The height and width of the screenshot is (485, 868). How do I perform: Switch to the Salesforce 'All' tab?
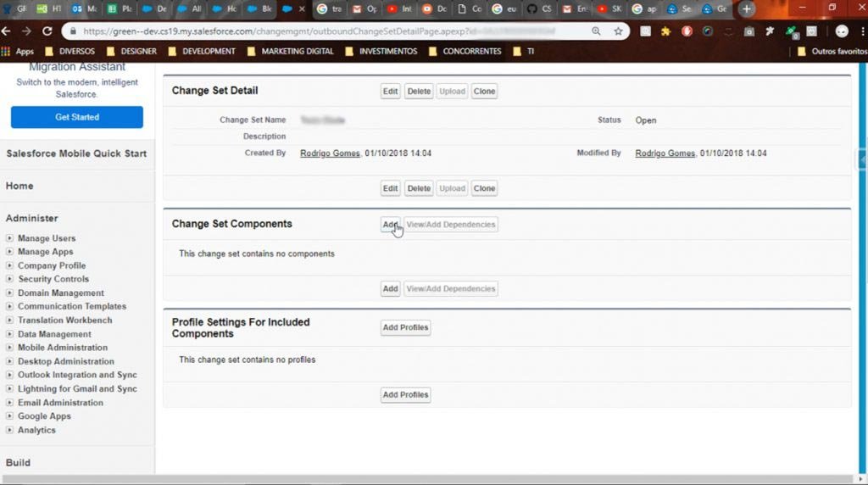pos(189,8)
